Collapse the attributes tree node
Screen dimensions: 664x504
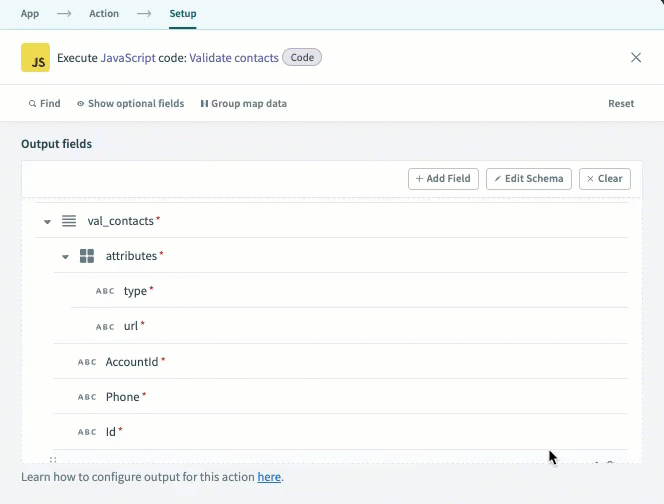click(x=65, y=257)
